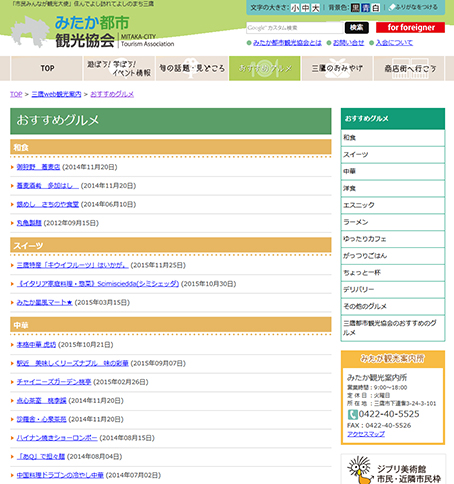
Task: Select 洋食 in the sidebar menu
Action: (393, 188)
